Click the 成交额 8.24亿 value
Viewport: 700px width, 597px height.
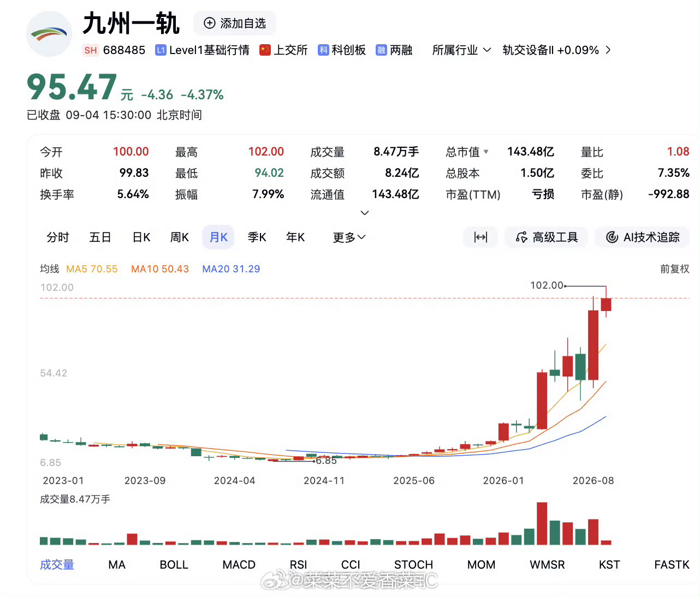(x=402, y=173)
